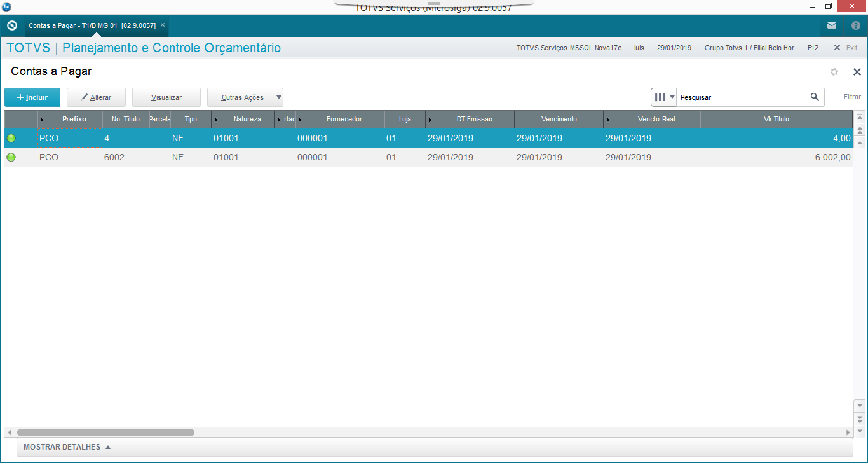The image size is (868, 463).
Task: Click the green status icon for title 4
Action: (x=11, y=138)
